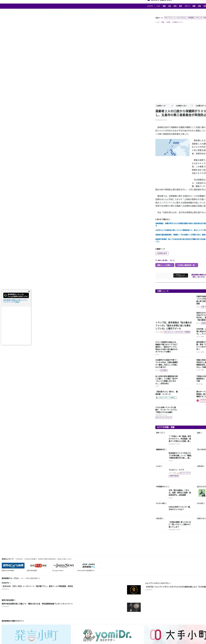The width and height of the screenshot is (206, 644).
Task: Expand the レシピ category chip
Action: 159,466
